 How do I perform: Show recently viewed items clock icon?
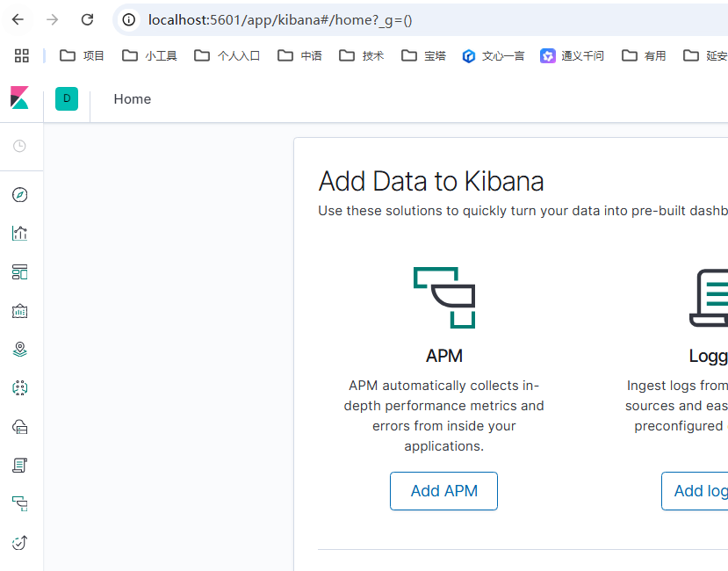coord(20,146)
